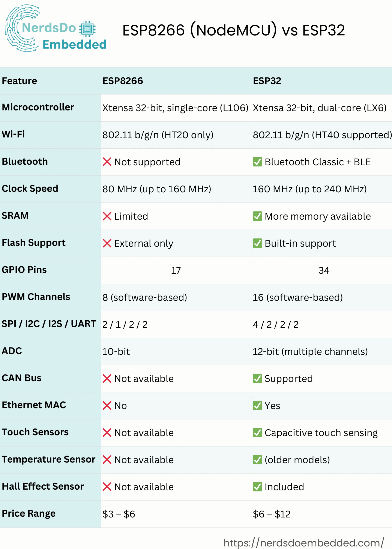Click red X beside Bluetooth Not supported
This screenshot has height=549, width=392.
pyautogui.click(x=107, y=162)
